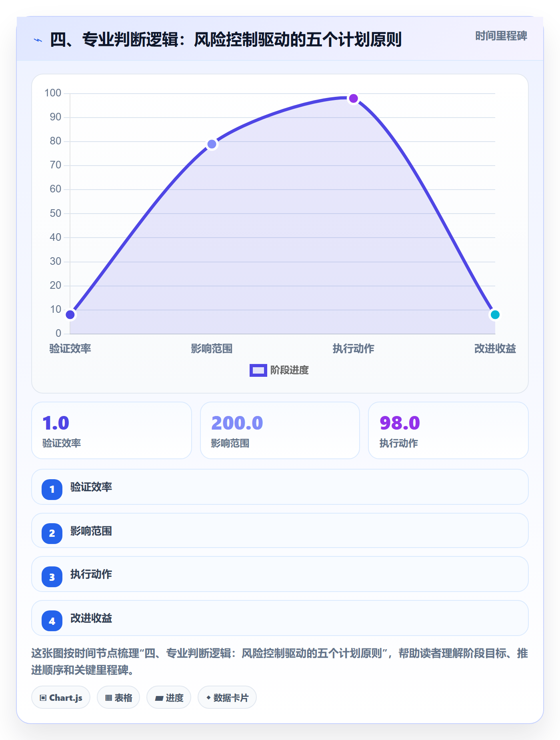The image size is (560, 740).
Task: Click the number 3 badge
Action: (52, 577)
